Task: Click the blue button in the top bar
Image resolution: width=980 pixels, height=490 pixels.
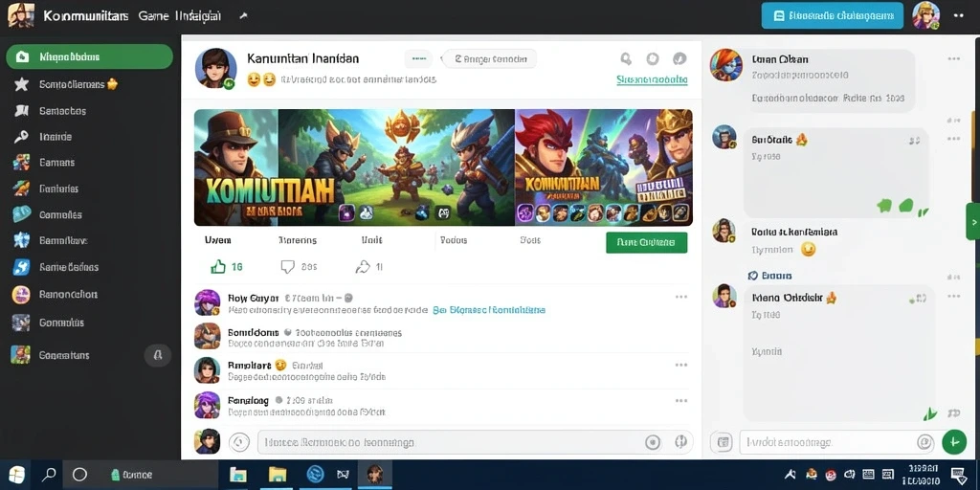Action: tap(833, 15)
